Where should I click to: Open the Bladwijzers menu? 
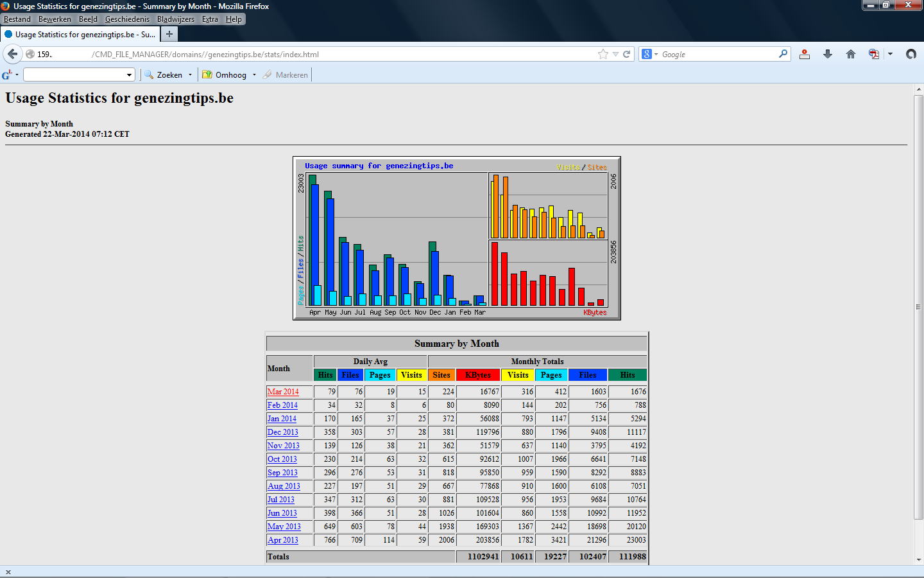pyautogui.click(x=176, y=19)
